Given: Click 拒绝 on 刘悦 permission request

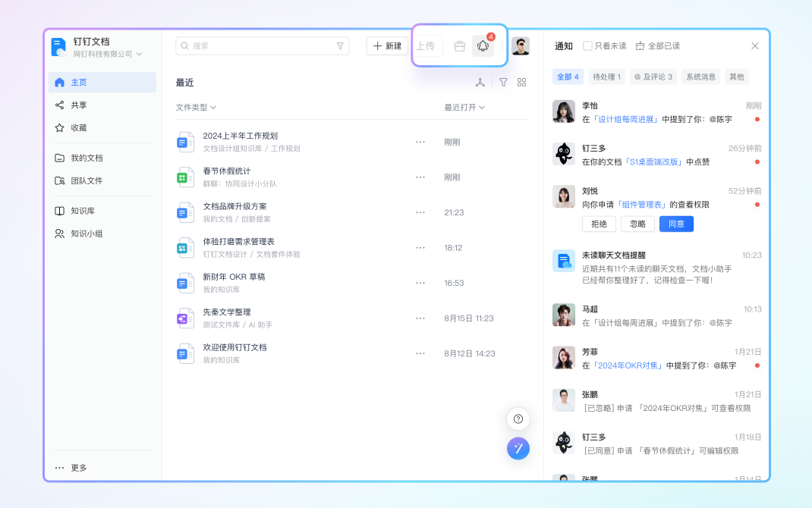Looking at the screenshot, I should click(x=600, y=224).
